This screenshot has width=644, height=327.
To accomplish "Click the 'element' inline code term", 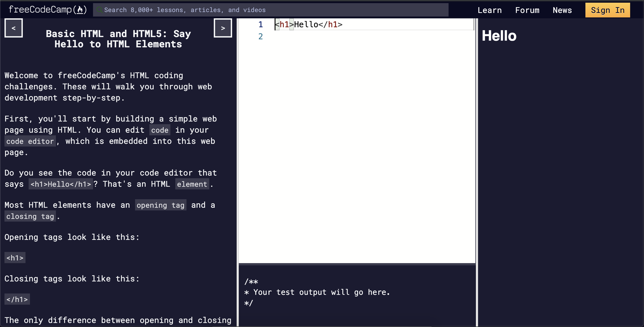I will click(192, 184).
